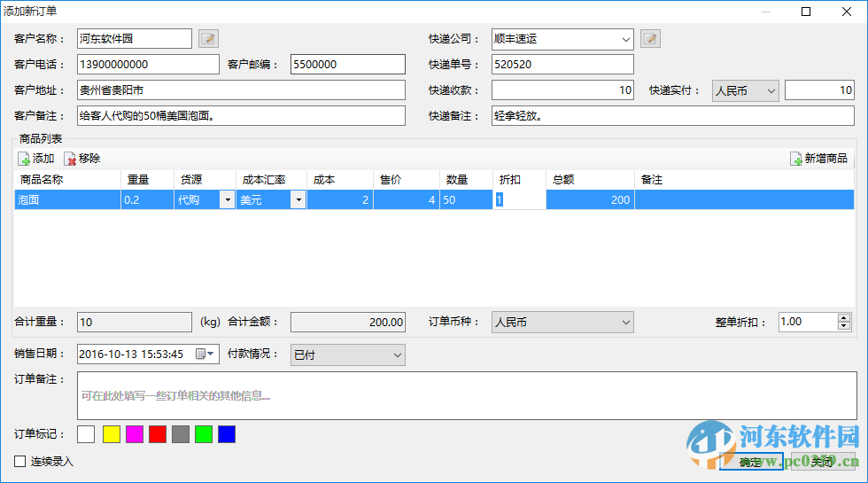Select the gray order mark swatch
This screenshot has height=483, width=868.
pyautogui.click(x=181, y=434)
